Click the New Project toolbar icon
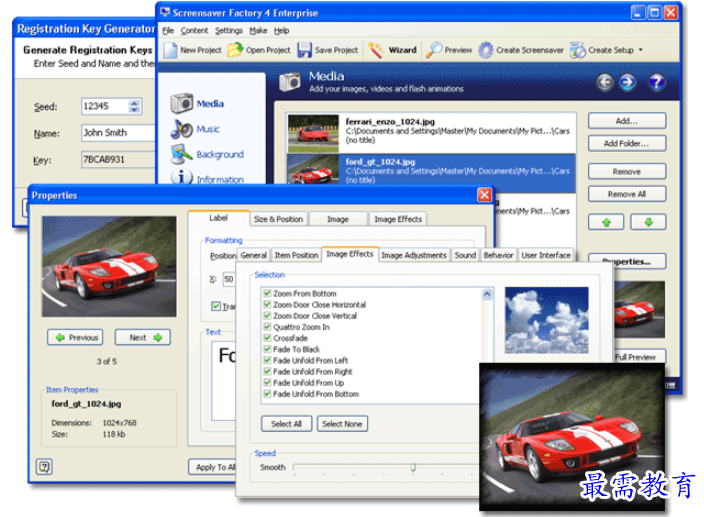Image resolution: width=704 pixels, height=517 pixels. point(171,50)
